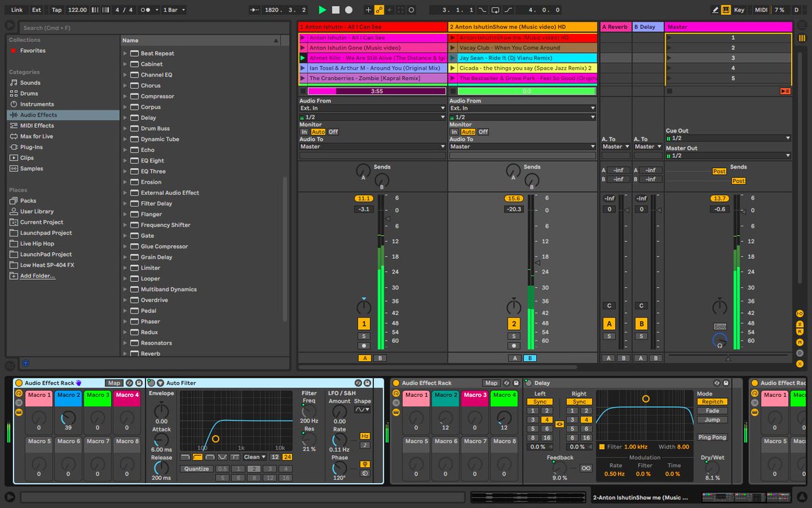Toggle the orange Automation Arm icon
Viewport: 812px width, 508px height.
coord(379,10)
